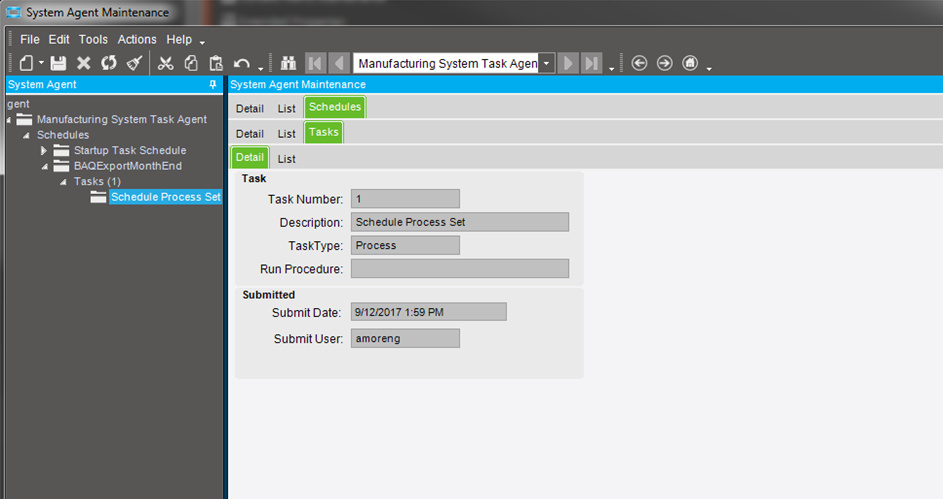The width and height of the screenshot is (943, 499).
Task: Click the Back circular arrow icon
Action: click(639, 63)
